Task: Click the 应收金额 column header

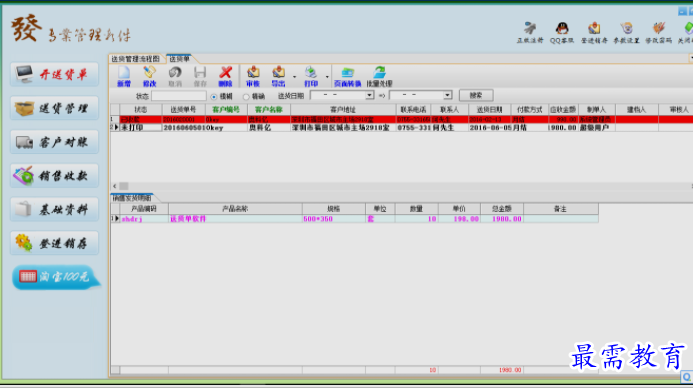Action: click(x=563, y=110)
